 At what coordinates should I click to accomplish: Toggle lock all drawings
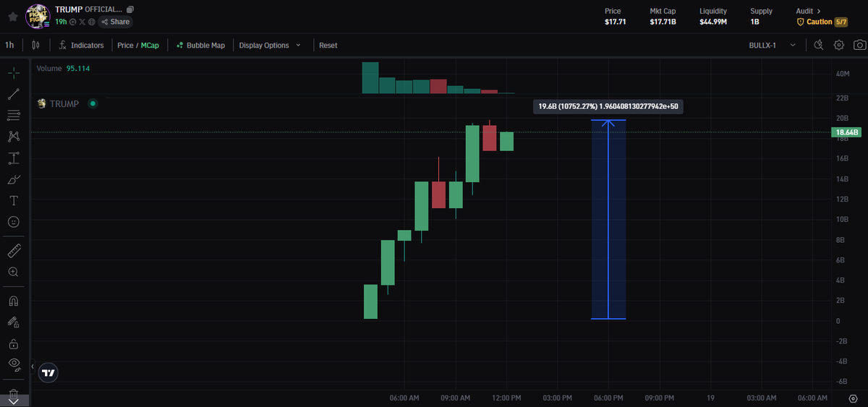14,343
